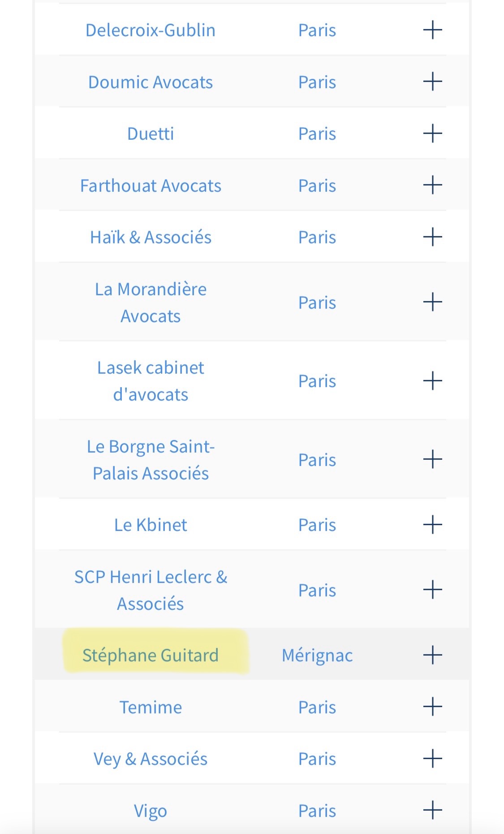The width and height of the screenshot is (504, 834).
Task: Expand Doumic Avocats details with plus
Action: click(x=432, y=82)
